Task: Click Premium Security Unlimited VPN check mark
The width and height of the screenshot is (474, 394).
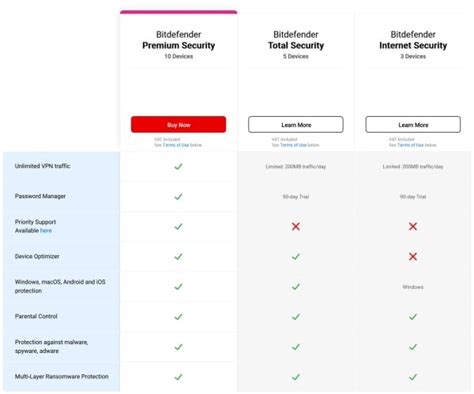Action: click(178, 166)
